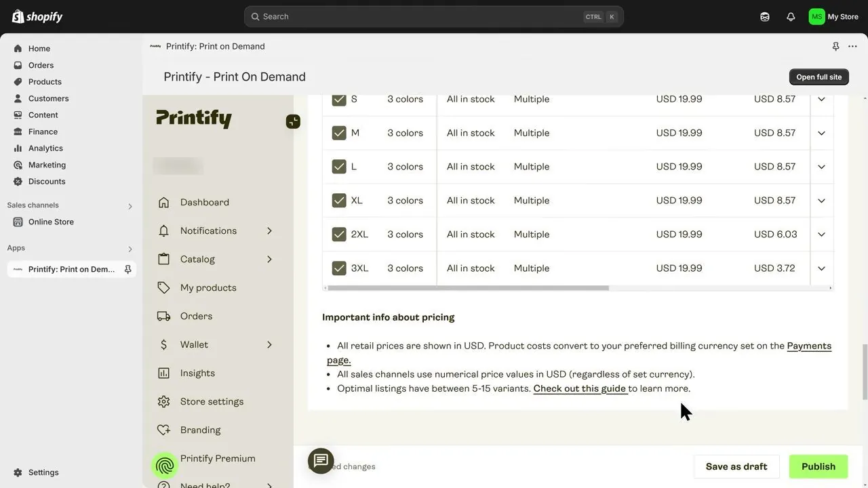Viewport: 868px width, 488px height.
Task: Expand the 3XL variant row chevron
Action: click(821, 268)
